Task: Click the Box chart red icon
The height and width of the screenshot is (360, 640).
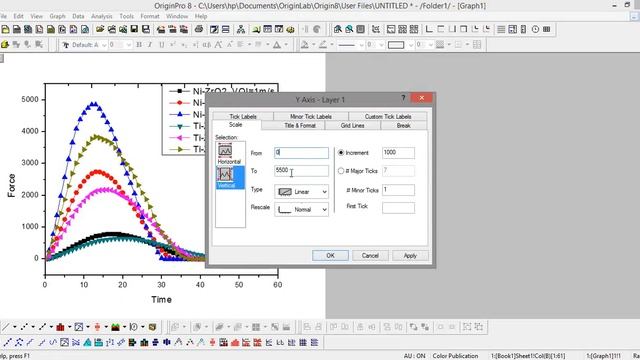Action: pos(97,327)
